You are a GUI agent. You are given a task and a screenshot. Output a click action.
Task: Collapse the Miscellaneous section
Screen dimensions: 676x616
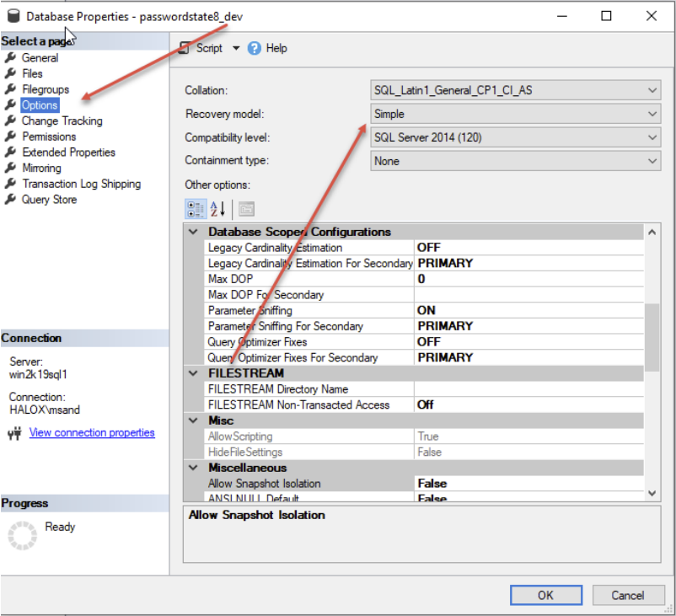[x=193, y=468]
